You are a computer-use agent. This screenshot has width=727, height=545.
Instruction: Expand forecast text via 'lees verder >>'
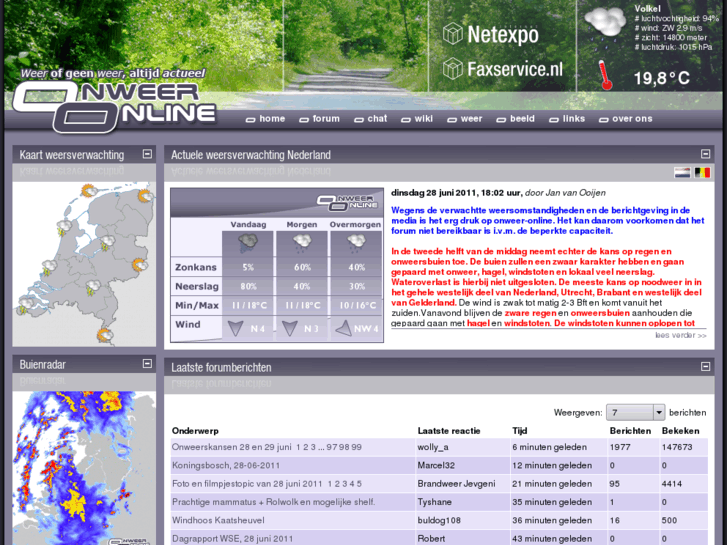680,335
